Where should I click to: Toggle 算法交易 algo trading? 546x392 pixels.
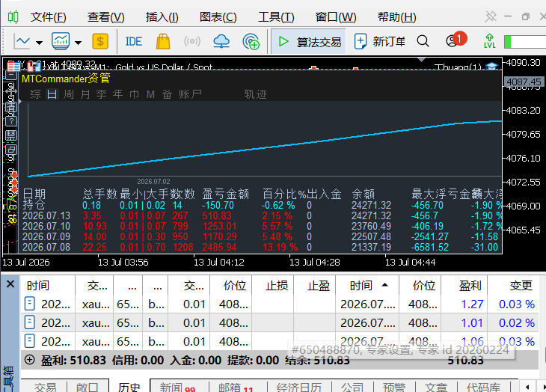click(308, 42)
